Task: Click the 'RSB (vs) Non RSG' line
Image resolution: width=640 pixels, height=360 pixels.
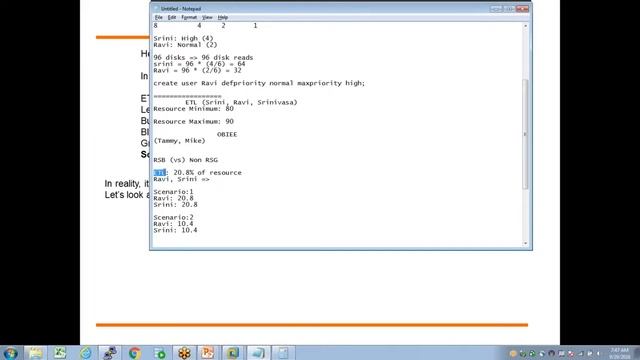Action: (x=185, y=160)
